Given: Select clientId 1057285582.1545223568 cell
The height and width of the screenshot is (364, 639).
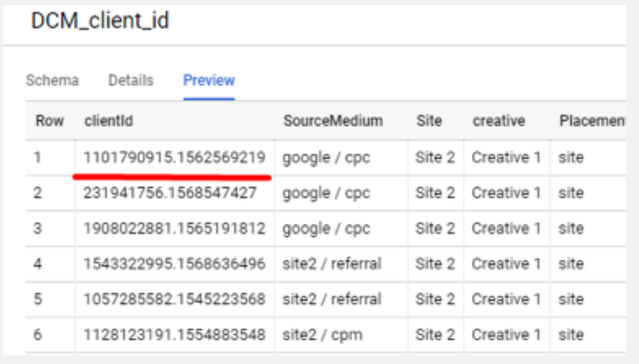Looking at the screenshot, I should point(174,299).
